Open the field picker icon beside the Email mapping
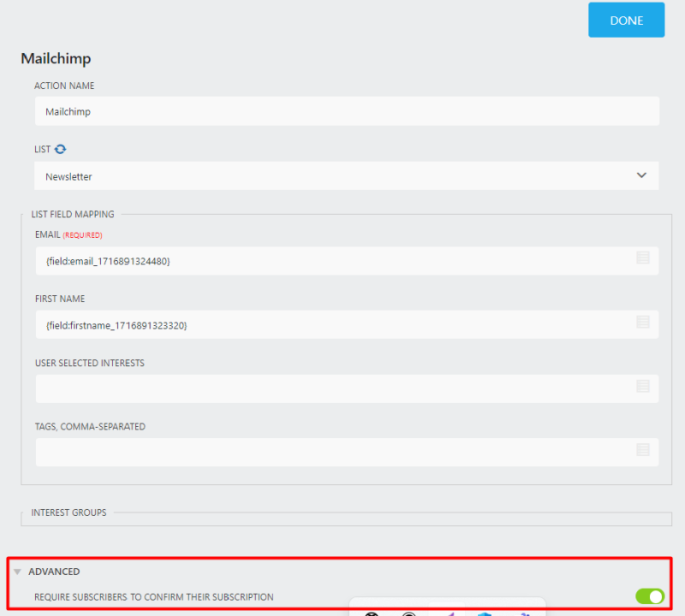Image resolution: width=685 pixels, height=616 pixels. [643, 258]
